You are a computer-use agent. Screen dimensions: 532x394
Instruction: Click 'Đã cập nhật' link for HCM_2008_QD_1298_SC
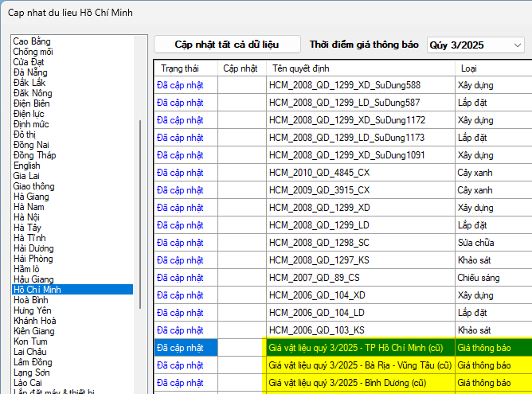click(x=180, y=243)
